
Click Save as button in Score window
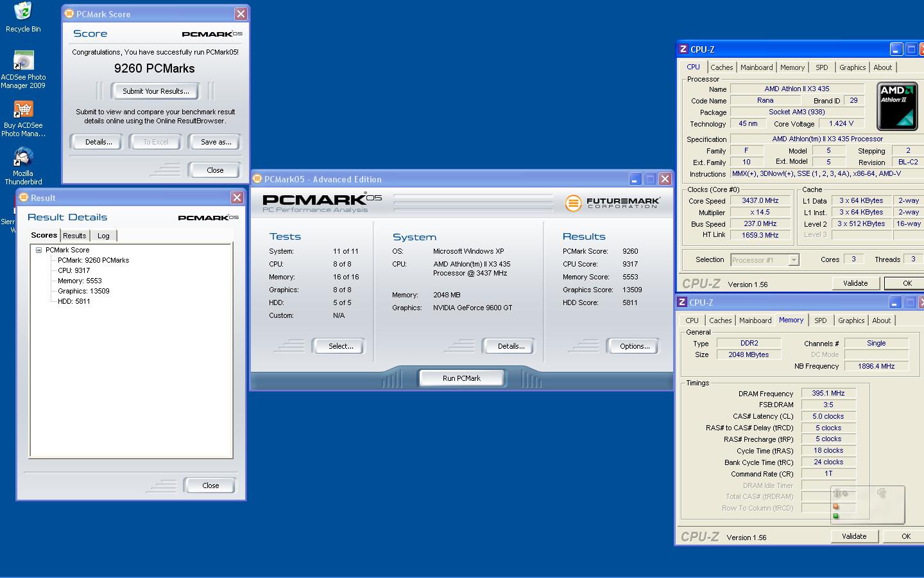(x=216, y=142)
